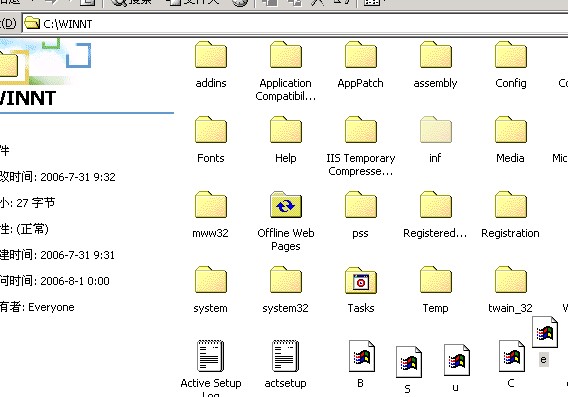Screen dimensions: 568x397
Task: Click the address bar showing C:\WINNT
Action: point(295,24)
